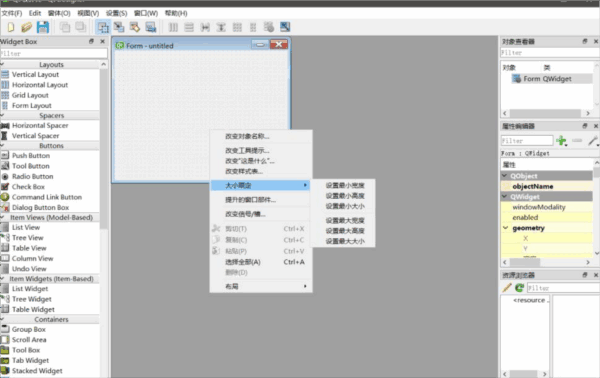
Task: Select the windowModality property row
Action: pos(547,207)
